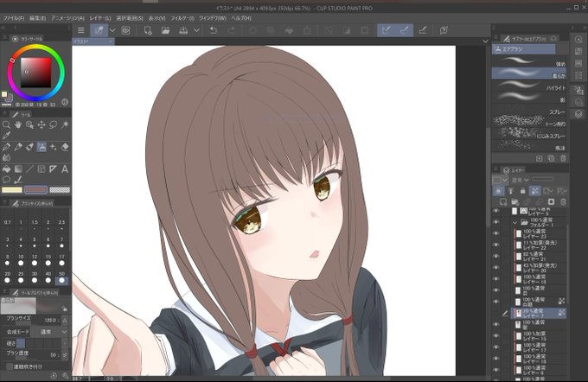Toggle Lock layer icon in Layer panel
588x382 pixels.
pos(523,191)
